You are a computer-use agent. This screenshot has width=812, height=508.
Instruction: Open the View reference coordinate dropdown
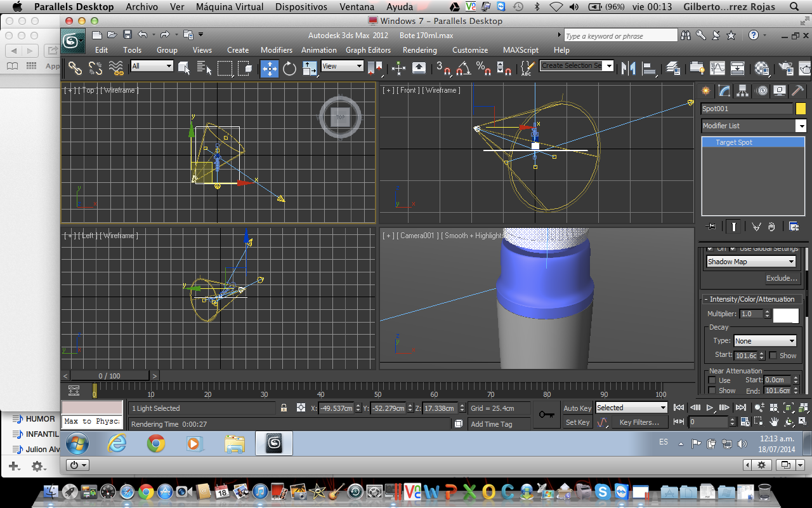(x=342, y=66)
